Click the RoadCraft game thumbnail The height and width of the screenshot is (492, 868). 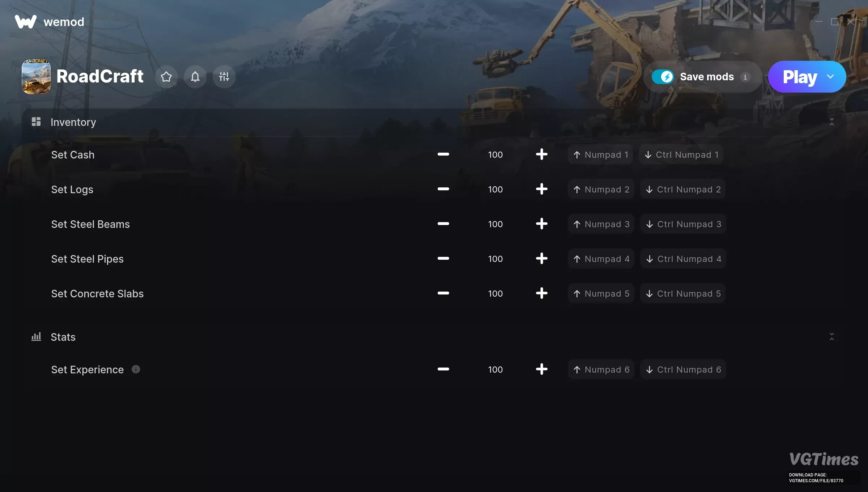coord(36,77)
